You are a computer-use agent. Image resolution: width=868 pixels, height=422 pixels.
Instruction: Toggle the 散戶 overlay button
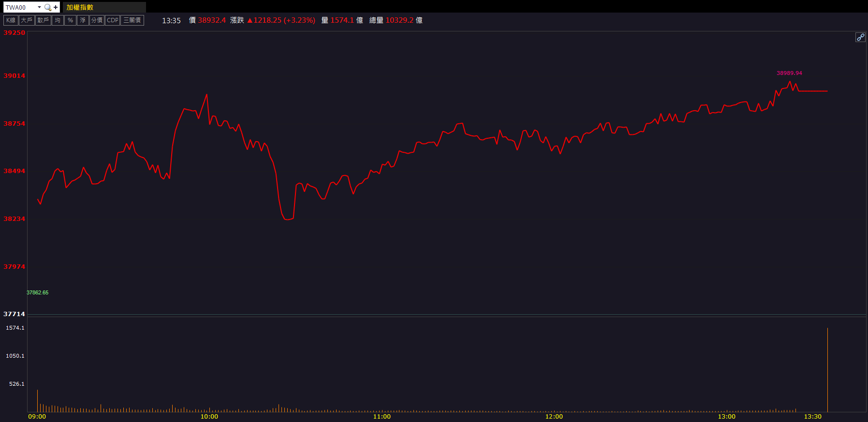coord(43,20)
